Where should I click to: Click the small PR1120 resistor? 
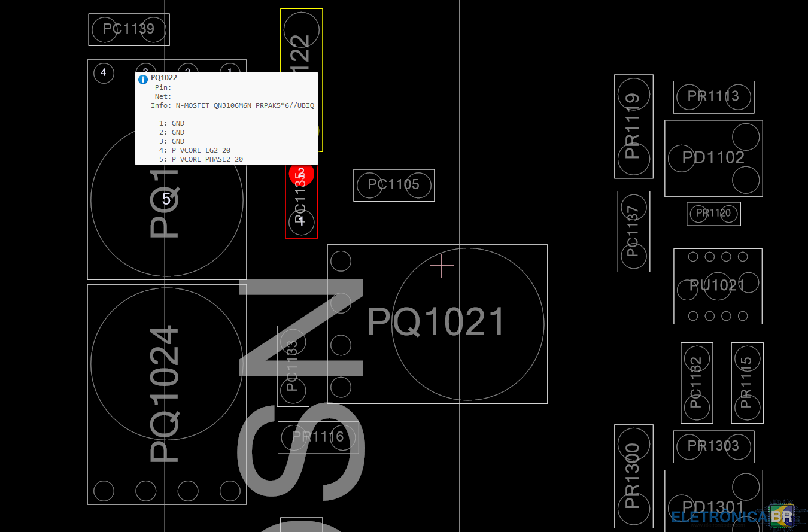tap(713, 214)
